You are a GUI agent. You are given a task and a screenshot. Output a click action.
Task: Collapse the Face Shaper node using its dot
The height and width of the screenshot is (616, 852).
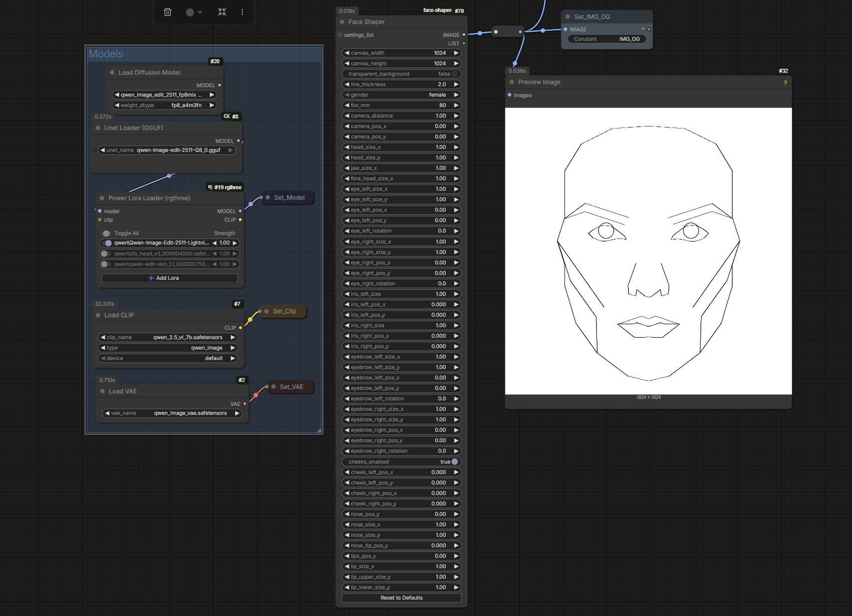point(342,22)
